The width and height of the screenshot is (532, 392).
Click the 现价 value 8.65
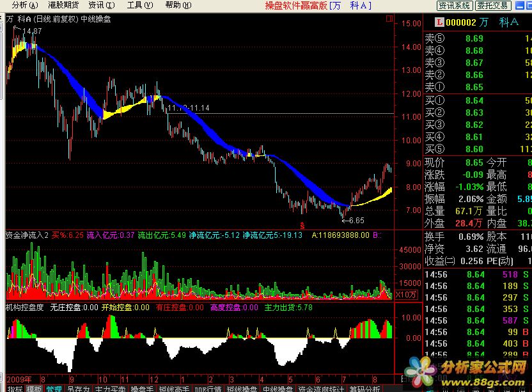click(474, 162)
